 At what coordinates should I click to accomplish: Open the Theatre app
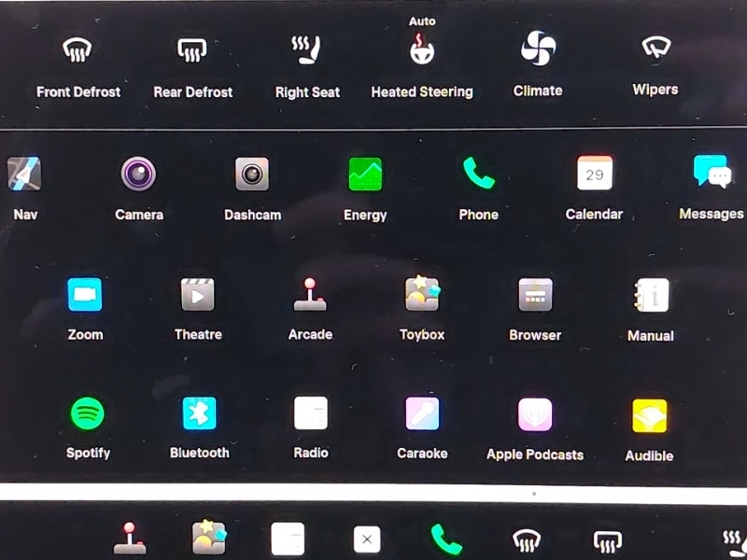(x=198, y=295)
